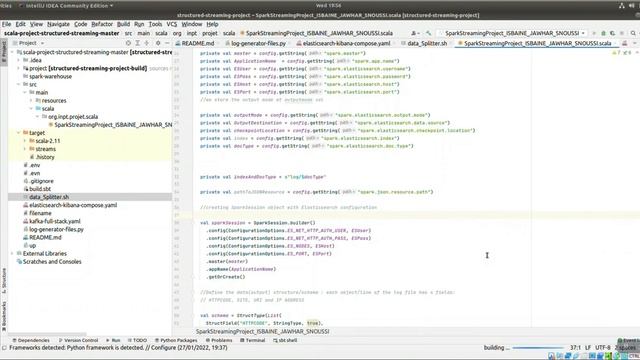Toggle Project side tab on left edge
Viewport: 640px width, 360px height.
(4, 51)
